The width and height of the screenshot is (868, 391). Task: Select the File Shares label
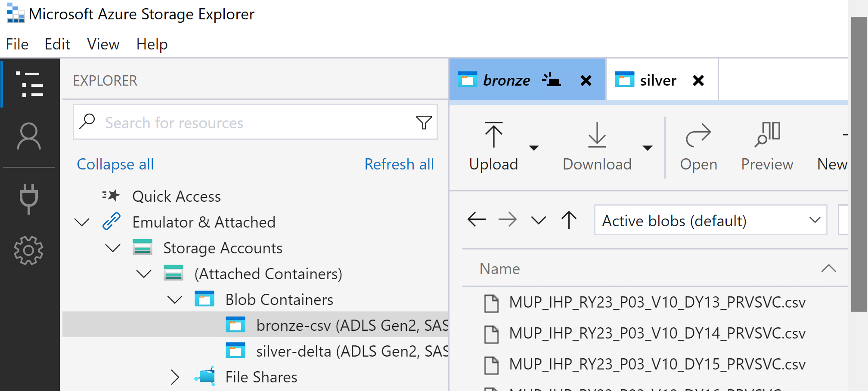(261, 377)
